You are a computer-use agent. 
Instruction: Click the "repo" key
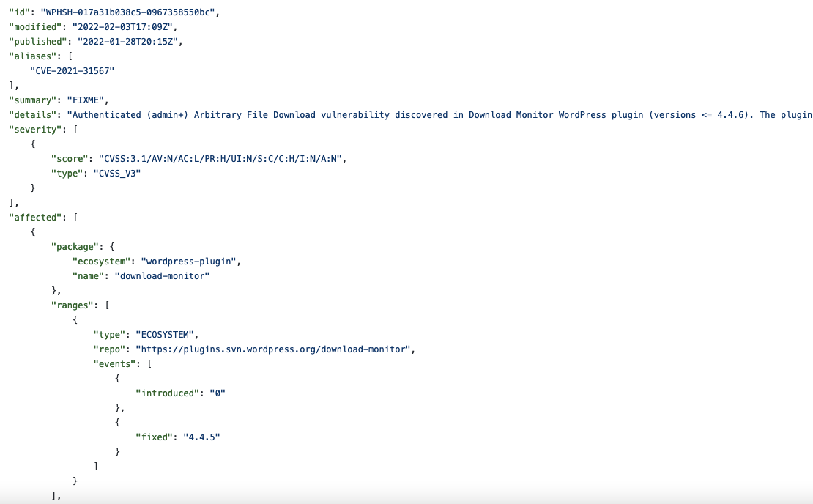coord(109,349)
